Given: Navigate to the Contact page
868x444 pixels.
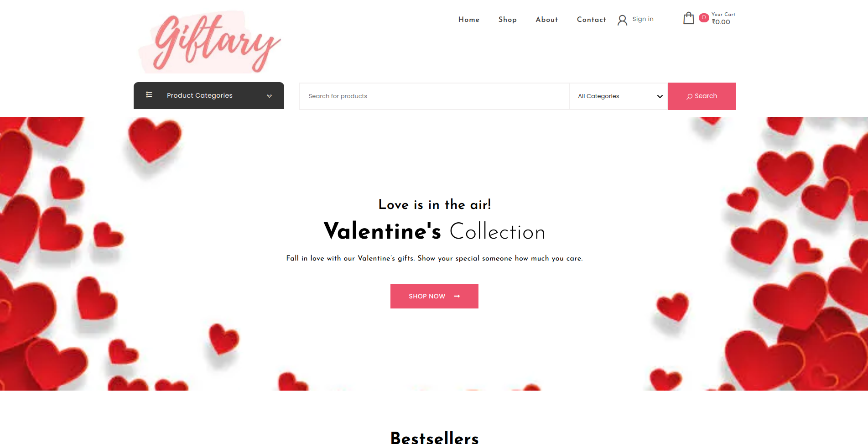Looking at the screenshot, I should tap(592, 20).
